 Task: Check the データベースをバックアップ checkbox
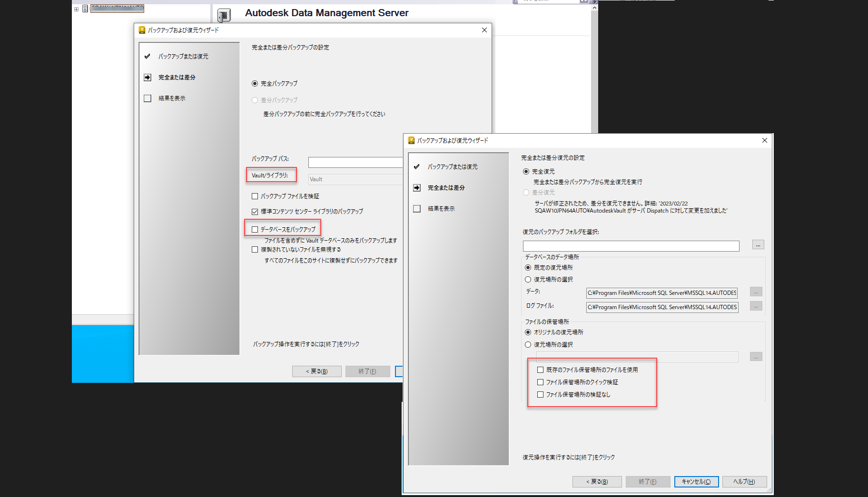(255, 229)
